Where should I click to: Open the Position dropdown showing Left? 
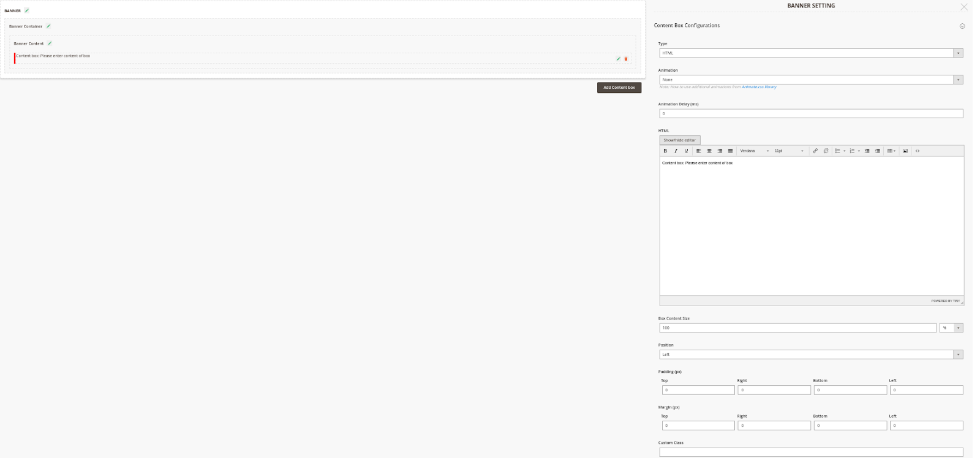(x=811, y=355)
